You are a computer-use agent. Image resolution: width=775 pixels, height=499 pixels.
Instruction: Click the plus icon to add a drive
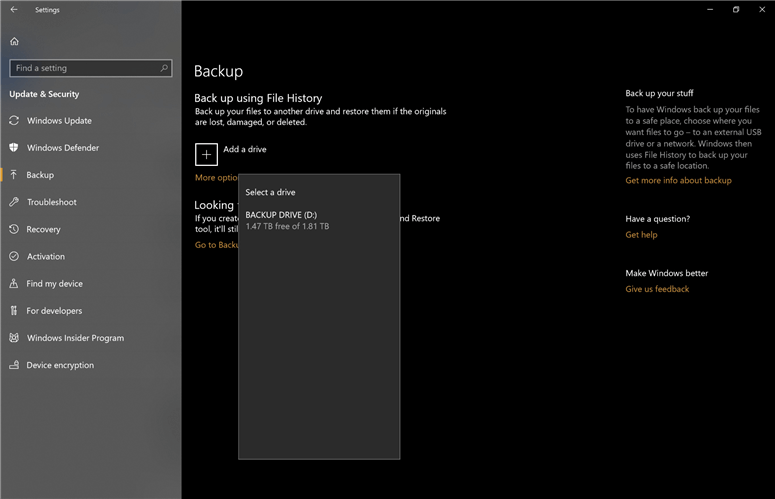(206, 155)
